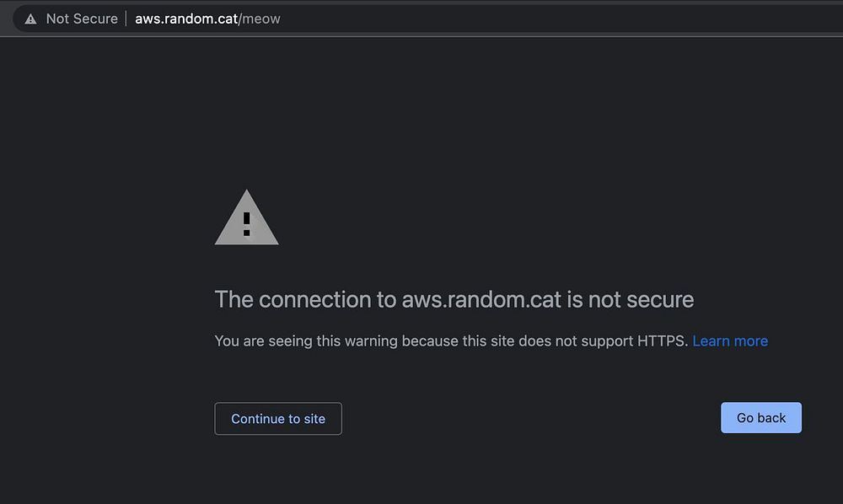
Task: Click the blue "Go back" button
Action: click(x=760, y=418)
